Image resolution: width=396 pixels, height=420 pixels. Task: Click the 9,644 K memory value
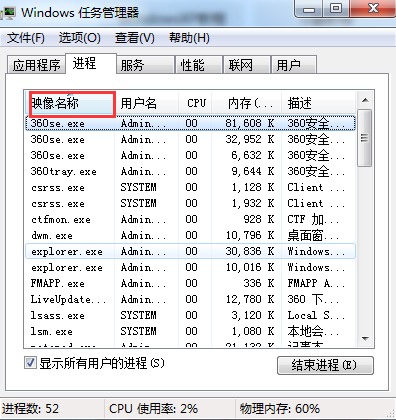coord(253,171)
